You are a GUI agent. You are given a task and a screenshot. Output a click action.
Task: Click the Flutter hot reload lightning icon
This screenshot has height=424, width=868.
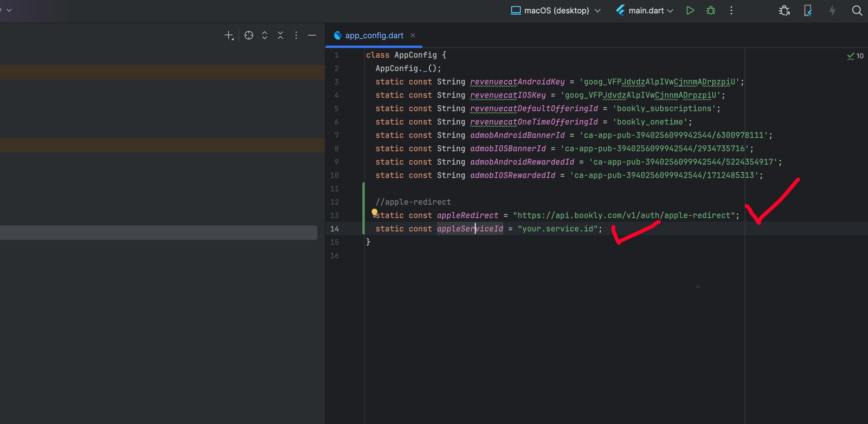(x=832, y=10)
